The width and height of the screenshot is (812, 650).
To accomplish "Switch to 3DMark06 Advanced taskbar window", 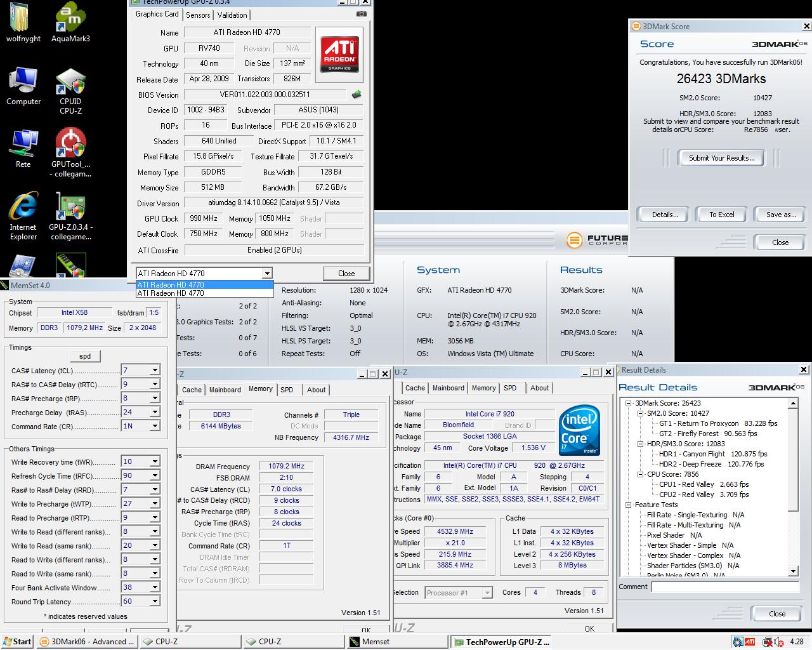I will 87,642.
